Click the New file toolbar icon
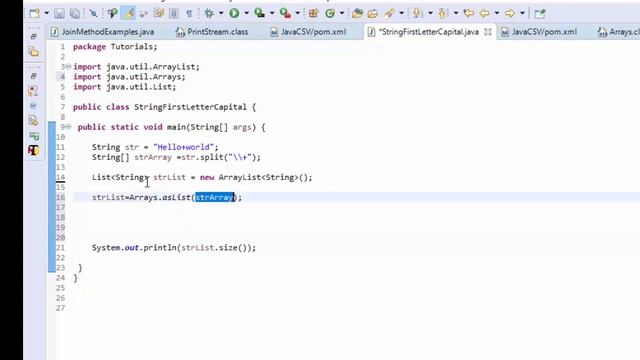The height and width of the screenshot is (360, 640). pos(35,13)
